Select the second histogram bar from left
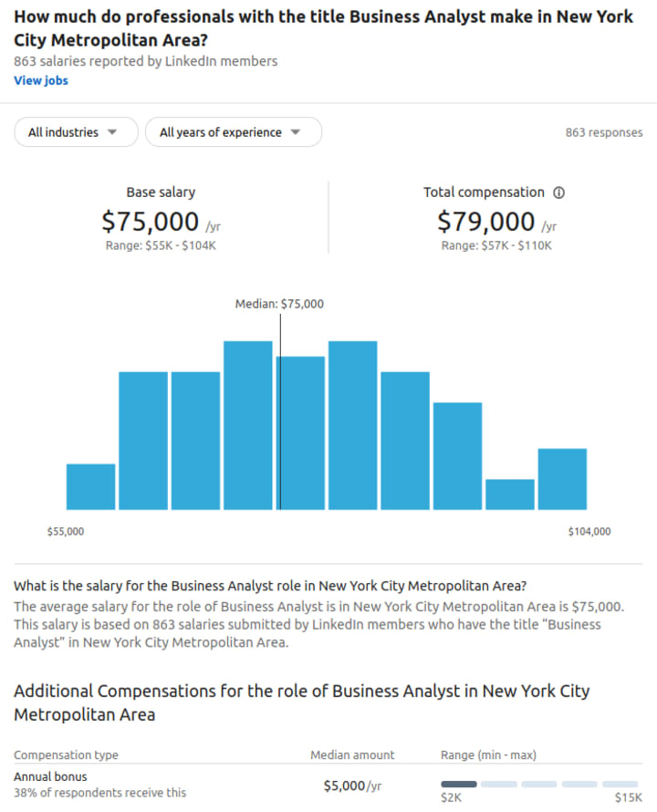Screen dimensions: 657x812 tap(143, 441)
